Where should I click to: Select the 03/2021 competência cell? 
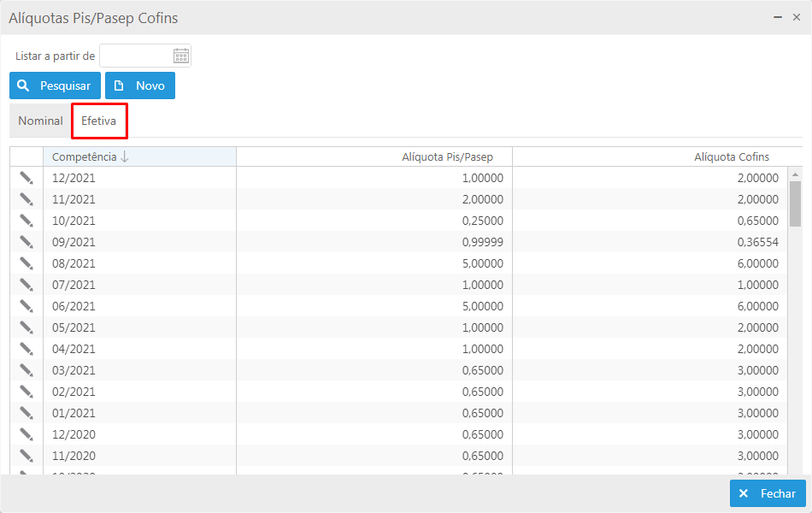click(140, 370)
